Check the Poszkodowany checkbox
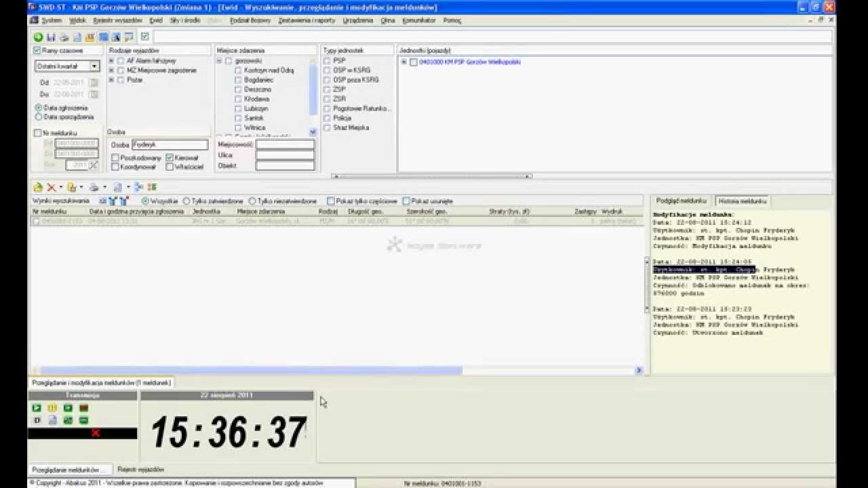 tap(115, 158)
